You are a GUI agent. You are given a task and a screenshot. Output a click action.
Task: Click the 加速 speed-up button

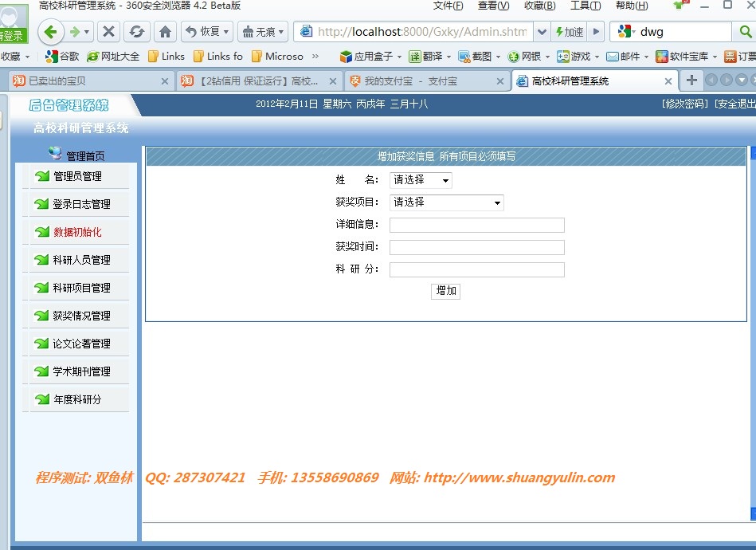[570, 33]
